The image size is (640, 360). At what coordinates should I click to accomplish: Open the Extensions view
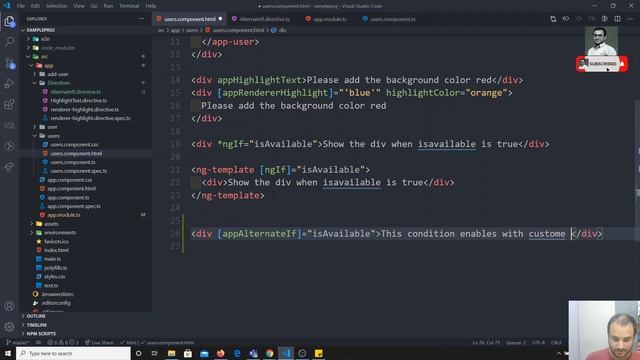(x=9, y=104)
